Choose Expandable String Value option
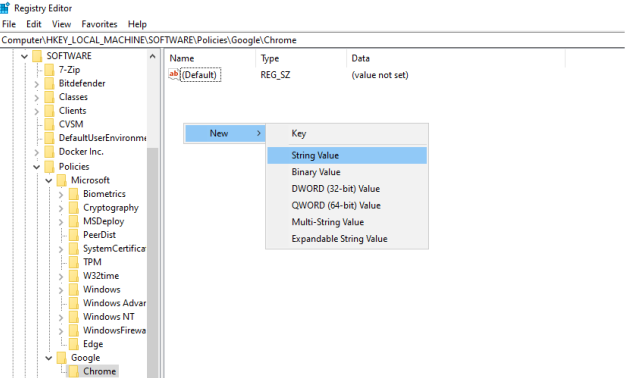 click(x=347, y=239)
